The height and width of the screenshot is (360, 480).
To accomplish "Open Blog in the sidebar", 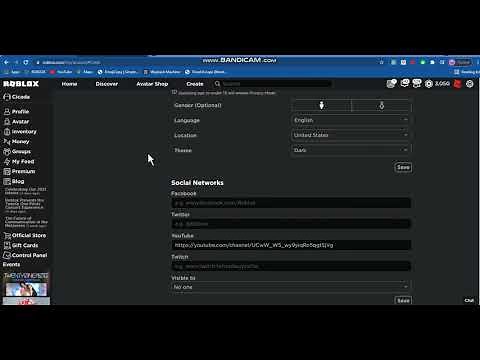I will point(14,181).
